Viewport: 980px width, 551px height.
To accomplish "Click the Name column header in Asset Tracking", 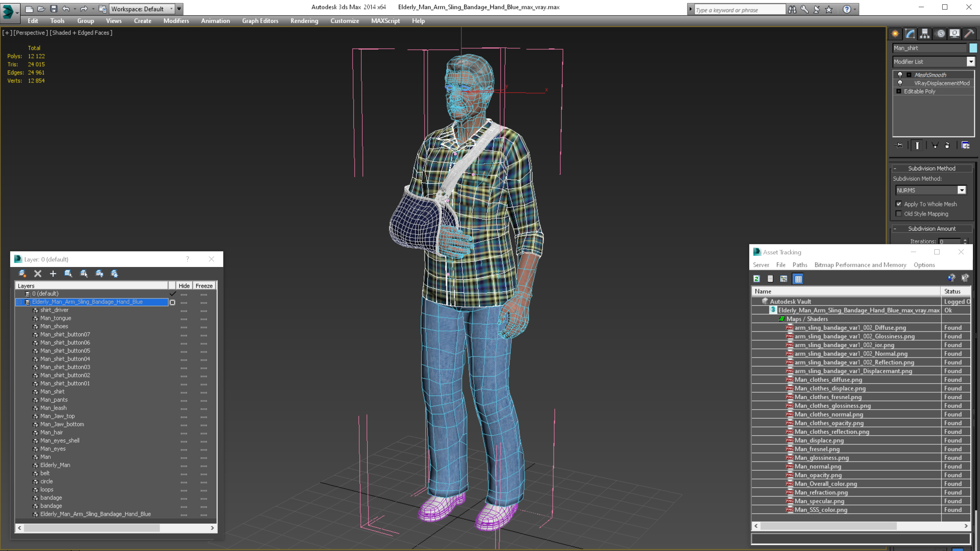I will tap(845, 291).
